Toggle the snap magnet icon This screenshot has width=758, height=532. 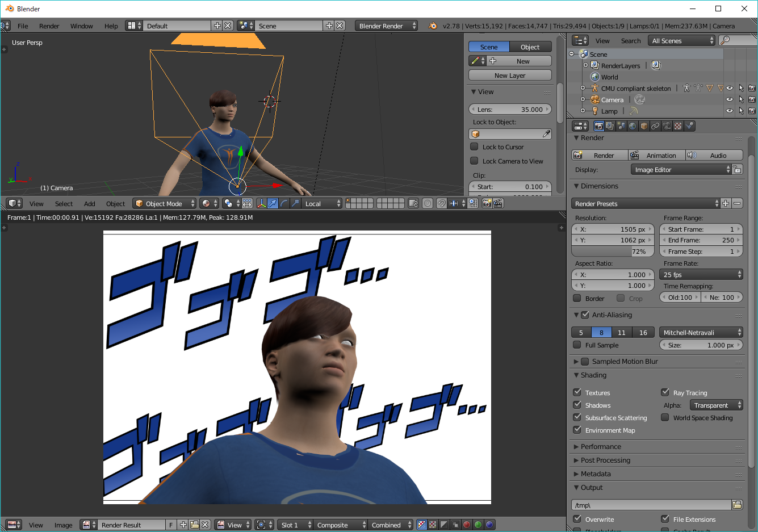coord(442,203)
